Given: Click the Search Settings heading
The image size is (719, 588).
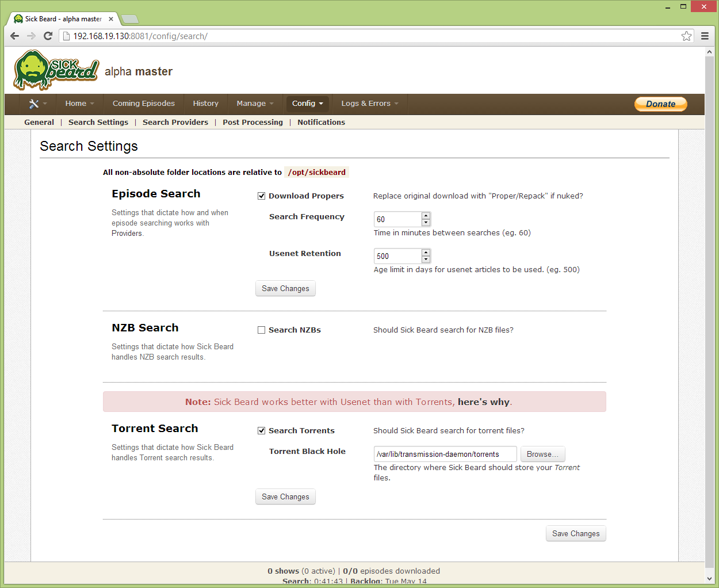Looking at the screenshot, I should 89,146.
